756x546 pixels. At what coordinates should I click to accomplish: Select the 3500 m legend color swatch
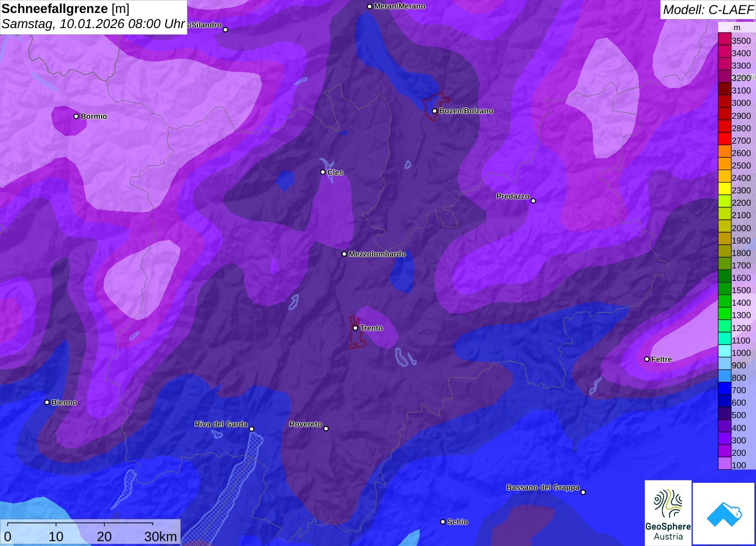pyautogui.click(x=725, y=39)
